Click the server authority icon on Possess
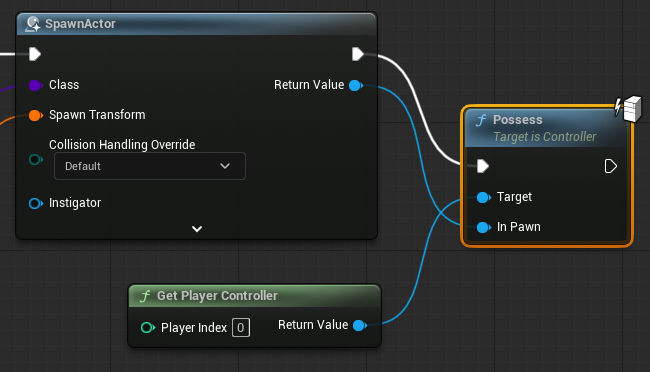Screen dimensions: 650x372 coord(628,109)
